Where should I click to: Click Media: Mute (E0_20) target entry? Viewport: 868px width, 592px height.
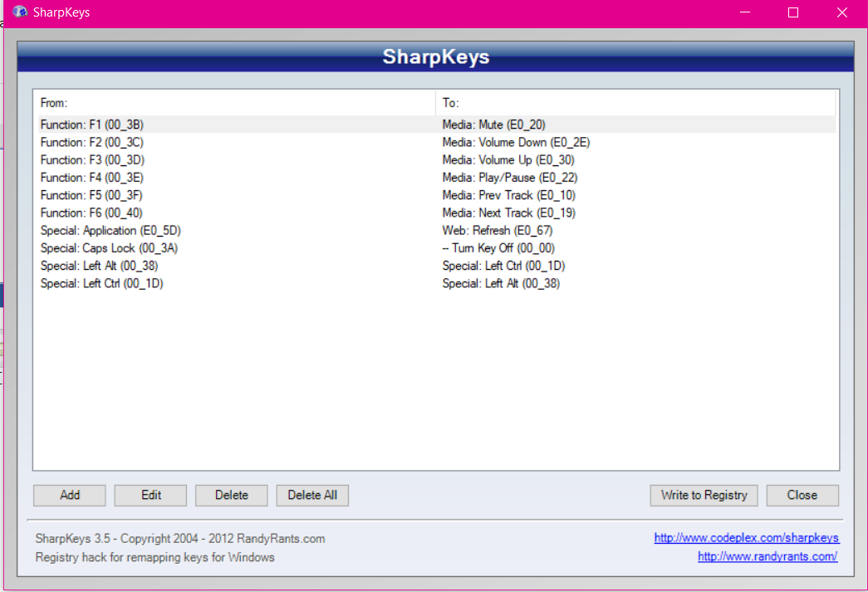point(493,125)
